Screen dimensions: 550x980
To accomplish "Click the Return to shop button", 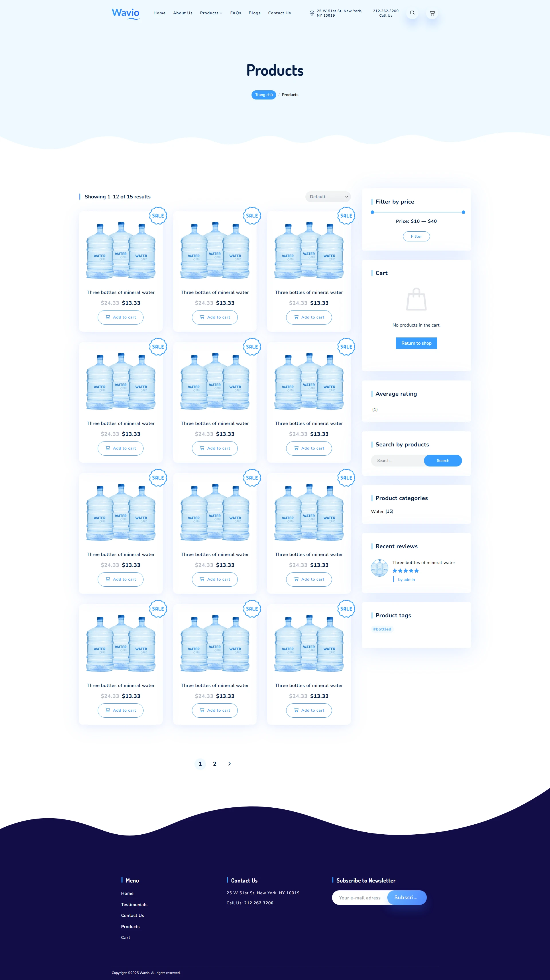I will tap(416, 343).
